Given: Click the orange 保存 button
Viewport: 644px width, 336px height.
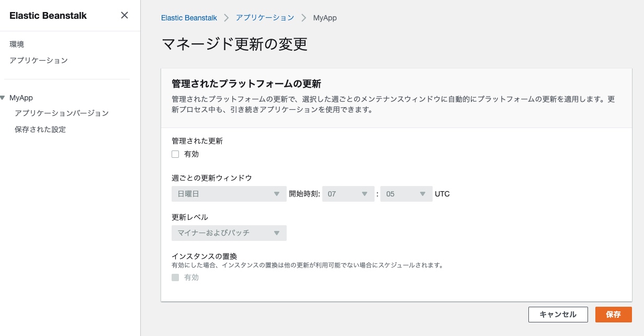Looking at the screenshot, I should coord(613,315).
